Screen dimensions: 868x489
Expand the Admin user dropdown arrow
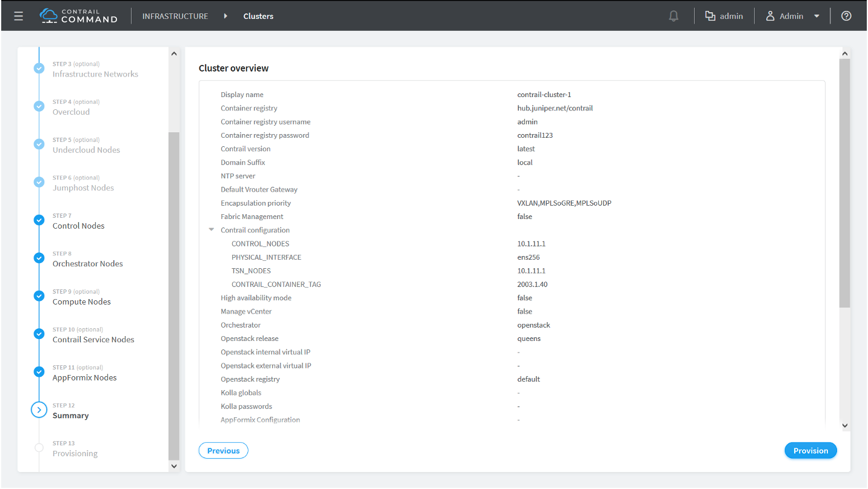816,16
